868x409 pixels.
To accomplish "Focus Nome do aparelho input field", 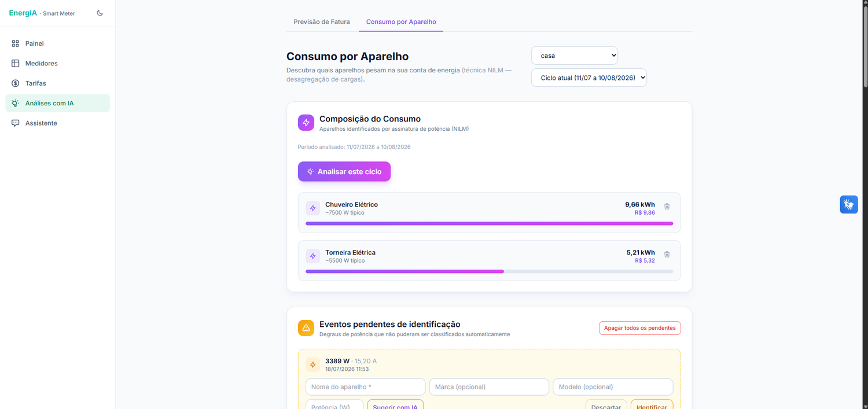I will [365, 387].
